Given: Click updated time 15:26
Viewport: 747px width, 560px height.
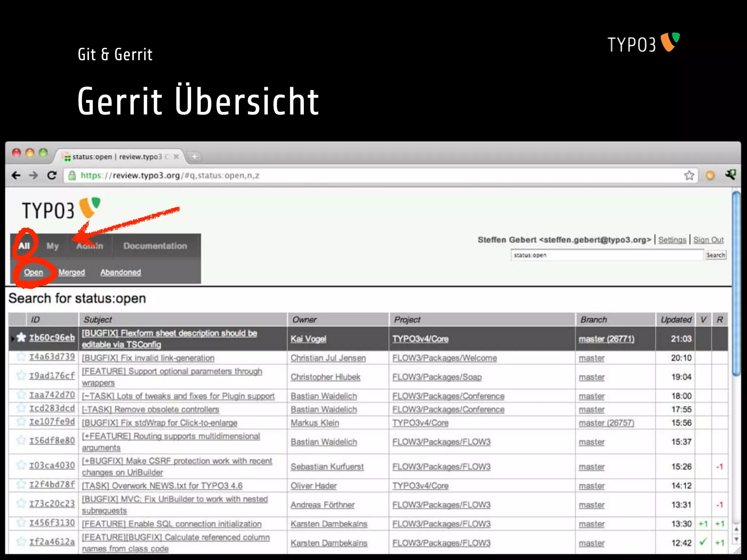Looking at the screenshot, I should click(681, 467).
